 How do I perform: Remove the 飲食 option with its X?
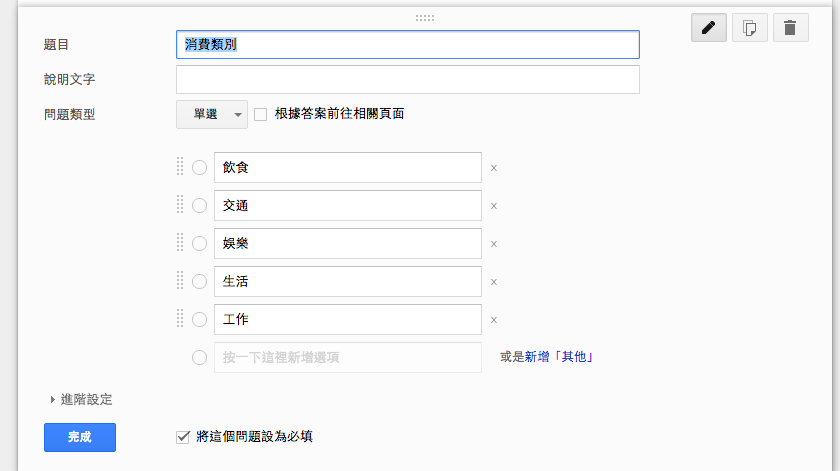pos(494,168)
